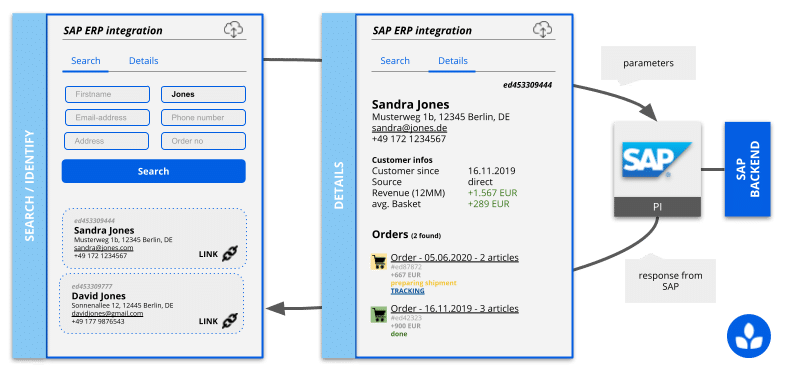Open Order - 16.11.2019 - 3 articles
Viewport: 787px width, 365px height.
coord(454,308)
